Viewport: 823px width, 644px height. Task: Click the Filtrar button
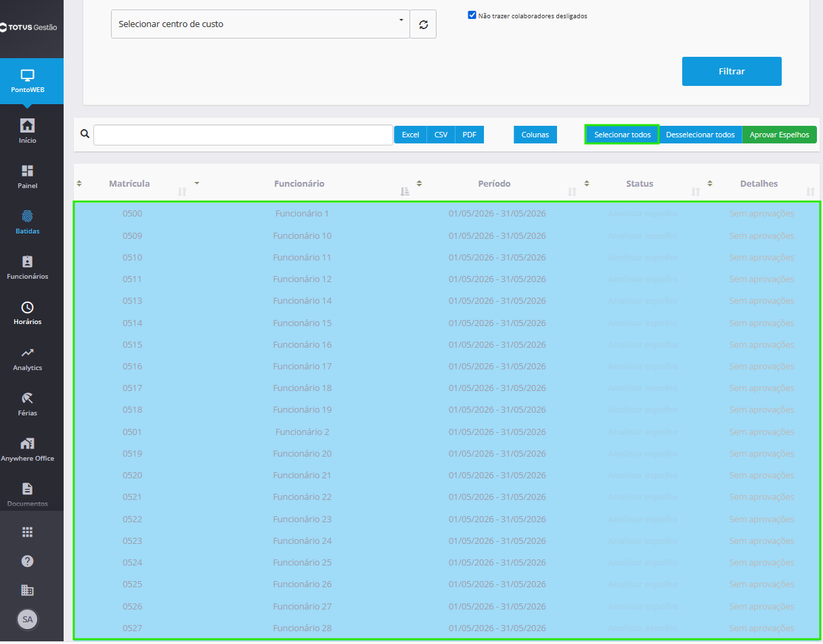click(732, 71)
